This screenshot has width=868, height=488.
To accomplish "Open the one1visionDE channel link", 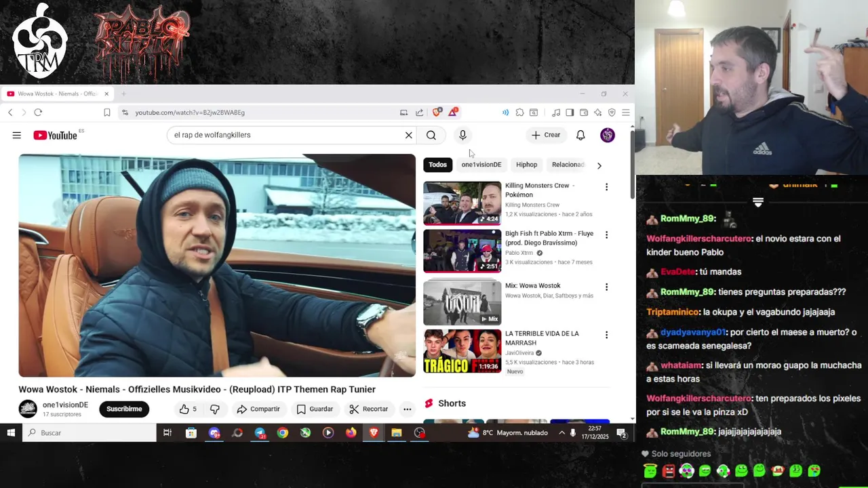I will pyautogui.click(x=65, y=405).
